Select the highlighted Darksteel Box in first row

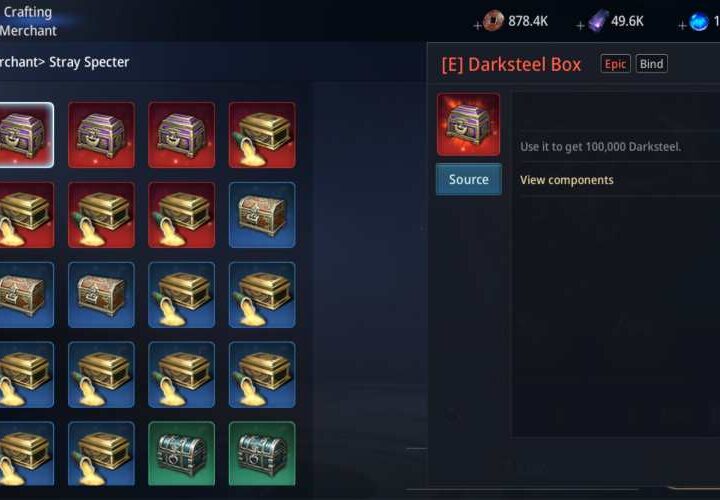coord(25,135)
